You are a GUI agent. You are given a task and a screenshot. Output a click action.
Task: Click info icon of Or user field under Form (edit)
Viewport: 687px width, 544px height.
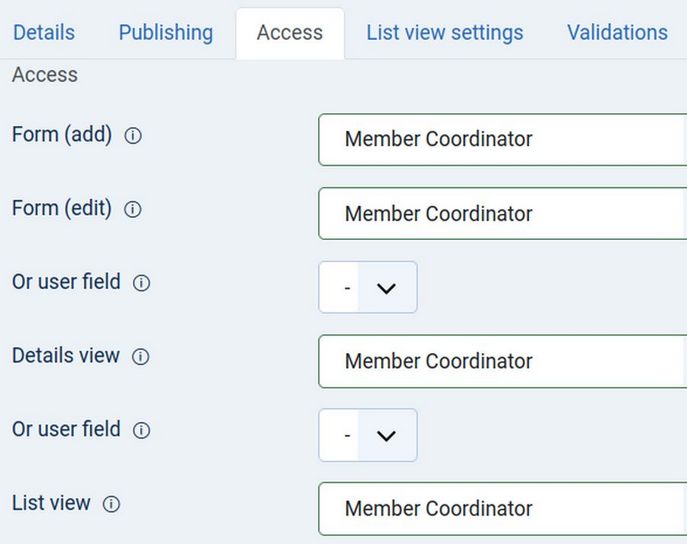tap(141, 283)
